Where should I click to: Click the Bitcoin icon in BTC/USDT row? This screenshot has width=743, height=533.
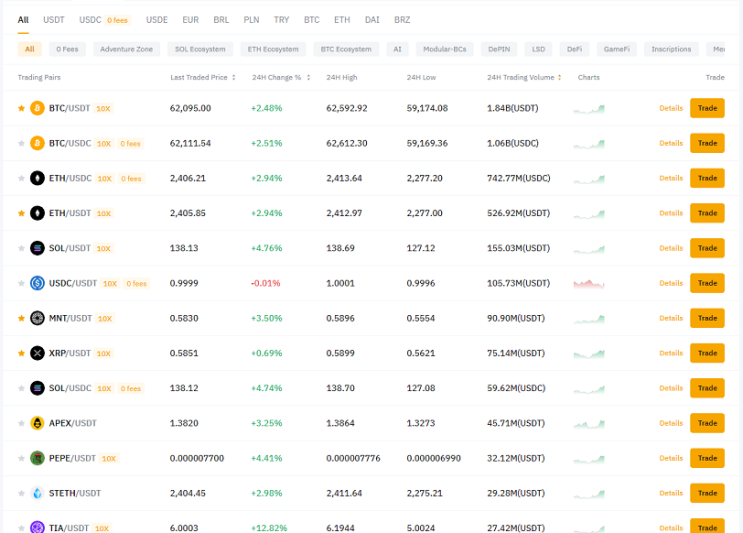(37, 108)
